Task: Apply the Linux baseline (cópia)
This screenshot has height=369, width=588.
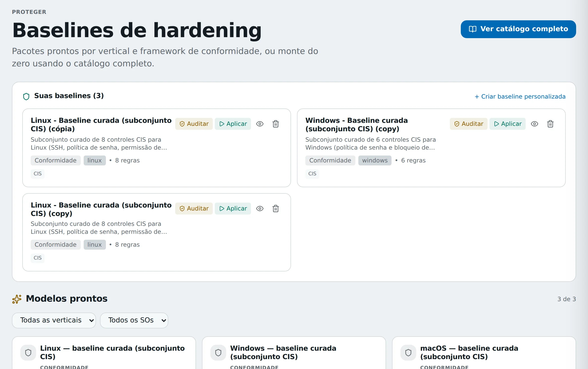Action: [233, 124]
